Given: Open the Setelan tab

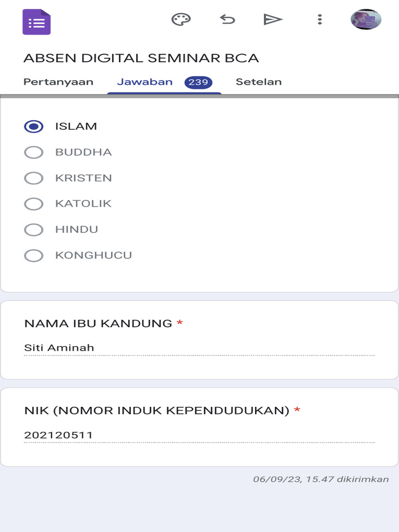Looking at the screenshot, I should click(259, 82).
